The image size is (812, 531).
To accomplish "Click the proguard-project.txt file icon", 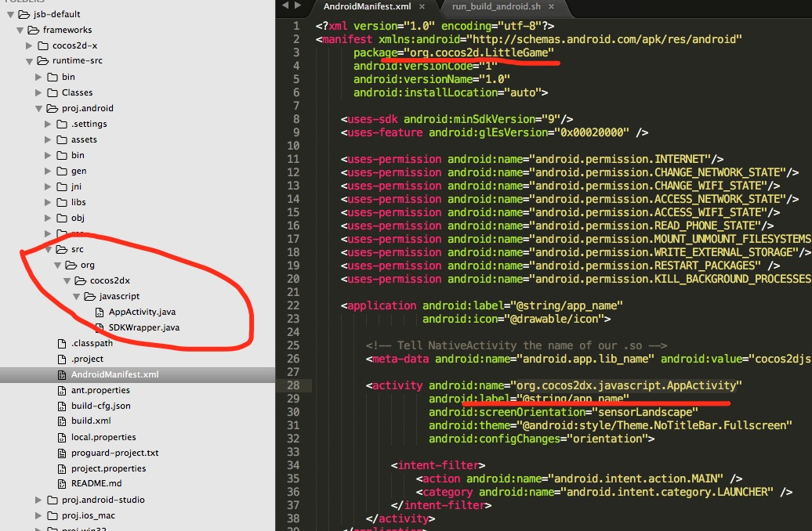I will [62, 453].
